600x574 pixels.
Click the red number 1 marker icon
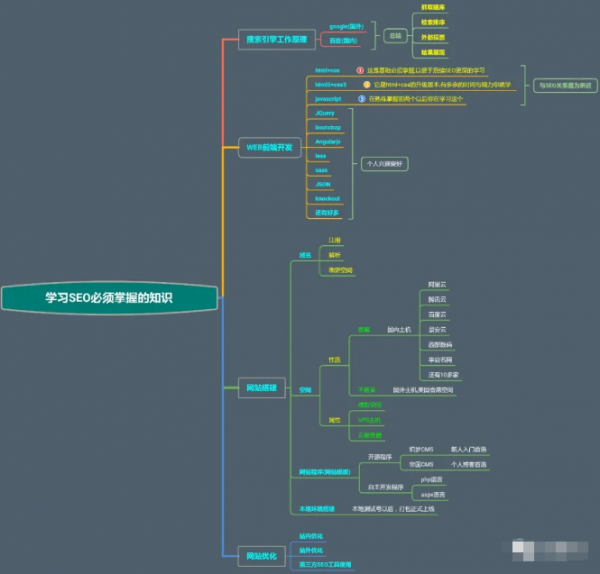(360, 71)
